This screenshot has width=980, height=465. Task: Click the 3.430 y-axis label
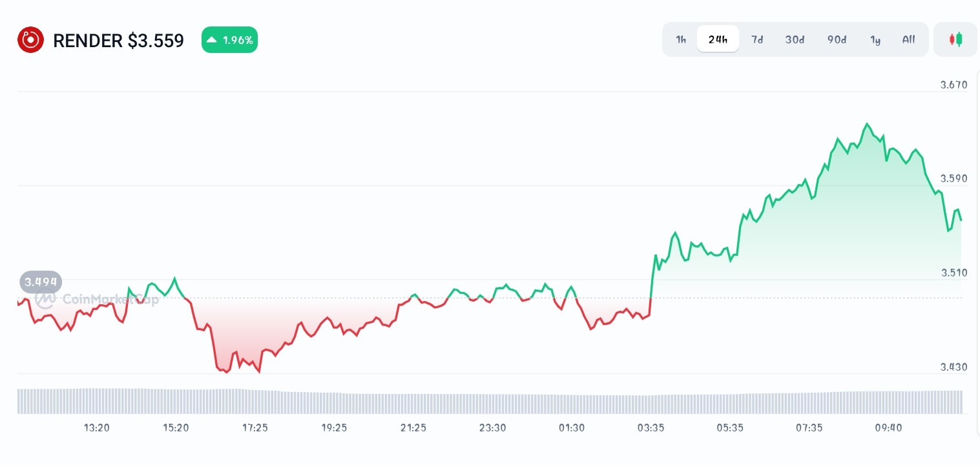pyautogui.click(x=954, y=367)
